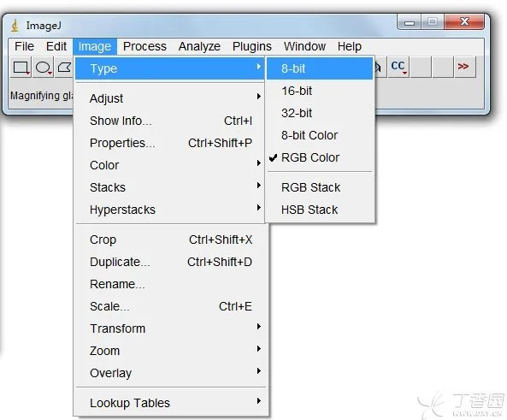Choose 16-bit image type

(320, 91)
